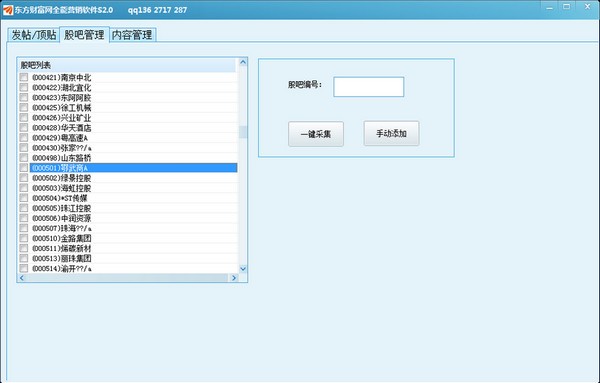Tick the checkbox for (000498)山东路桥
Image resolution: width=600 pixels, height=383 pixels.
(24, 158)
